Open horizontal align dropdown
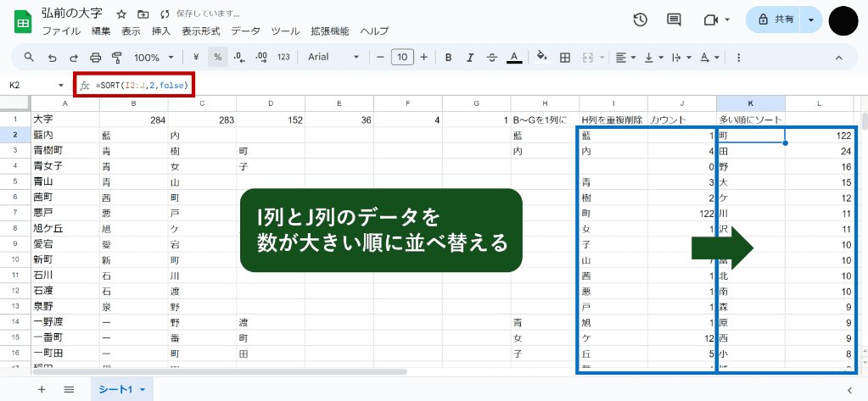The image size is (868, 401). pos(626,57)
